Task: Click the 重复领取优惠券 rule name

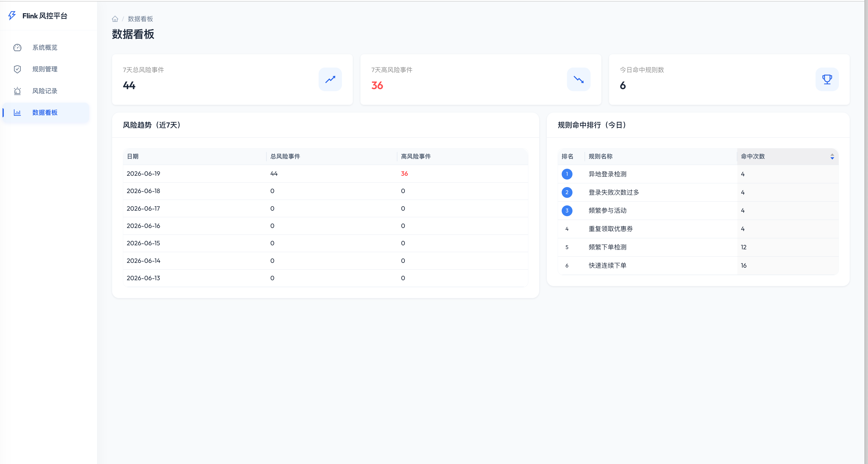Action: (x=611, y=229)
